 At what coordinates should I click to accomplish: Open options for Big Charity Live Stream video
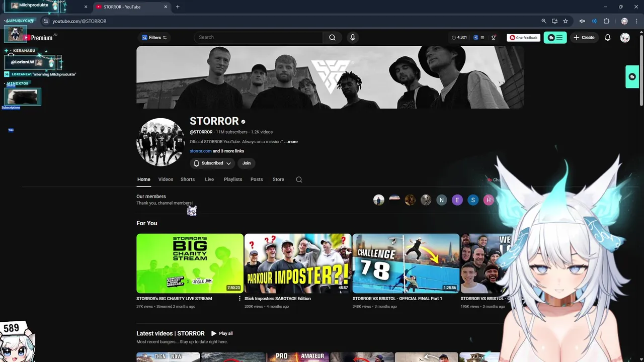coord(239,299)
